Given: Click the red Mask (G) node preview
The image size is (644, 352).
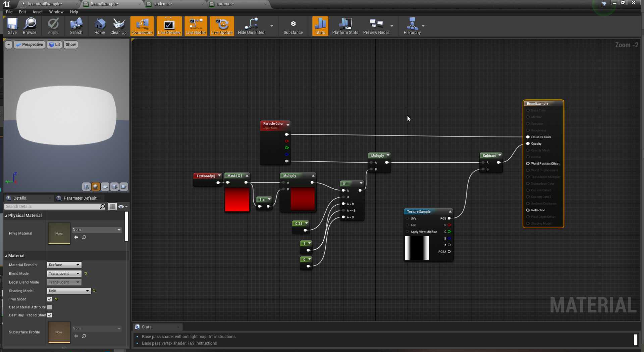Looking at the screenshot, I should tap(237, 199).
